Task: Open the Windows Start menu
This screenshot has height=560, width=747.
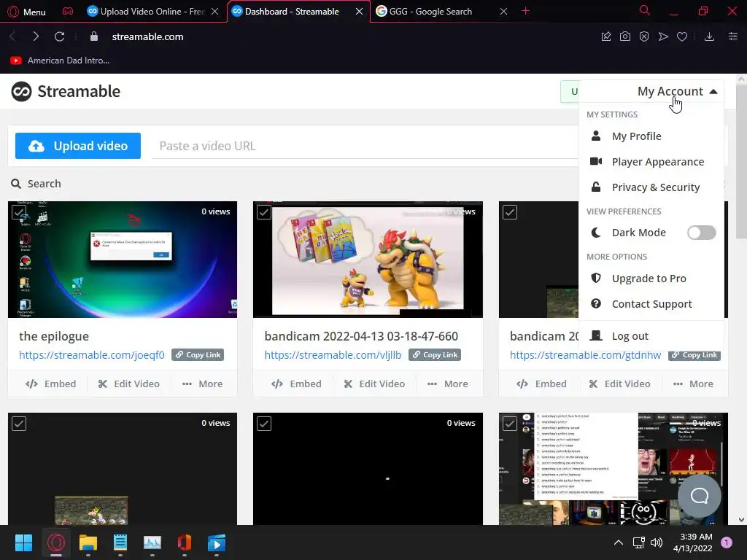Action: point(23,542)
